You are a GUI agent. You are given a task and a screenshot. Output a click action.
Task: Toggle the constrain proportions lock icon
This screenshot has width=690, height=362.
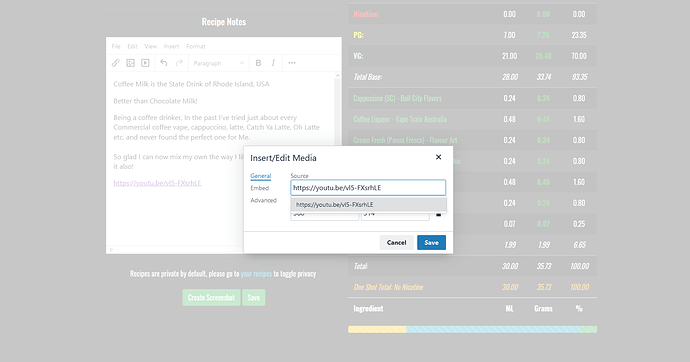tap(438, 214)
